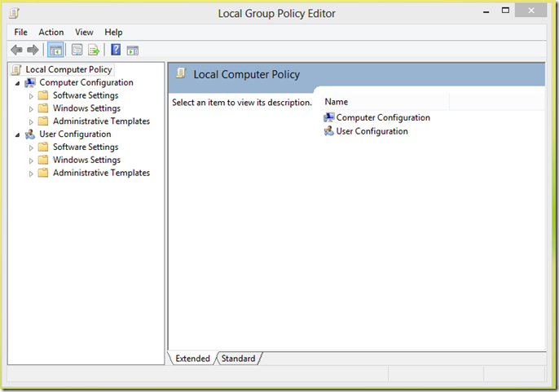
Task: Select the User Configuration icon in the Name list
Action: (x=328, y=131)
